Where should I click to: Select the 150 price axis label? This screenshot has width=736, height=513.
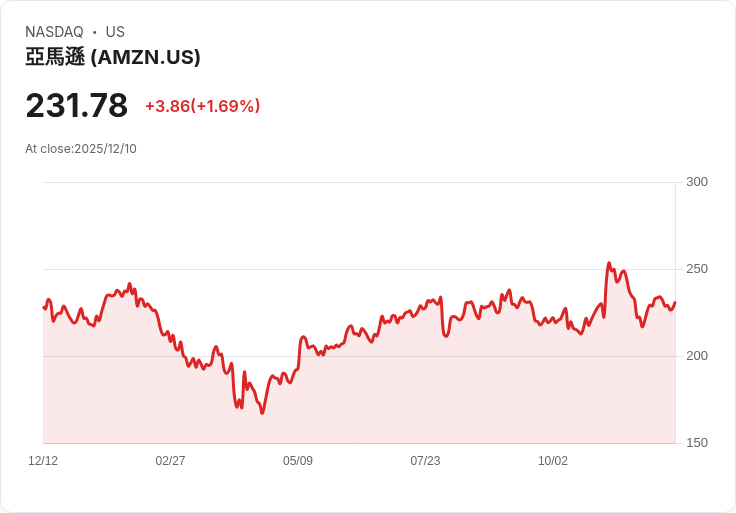click(696, 443)
